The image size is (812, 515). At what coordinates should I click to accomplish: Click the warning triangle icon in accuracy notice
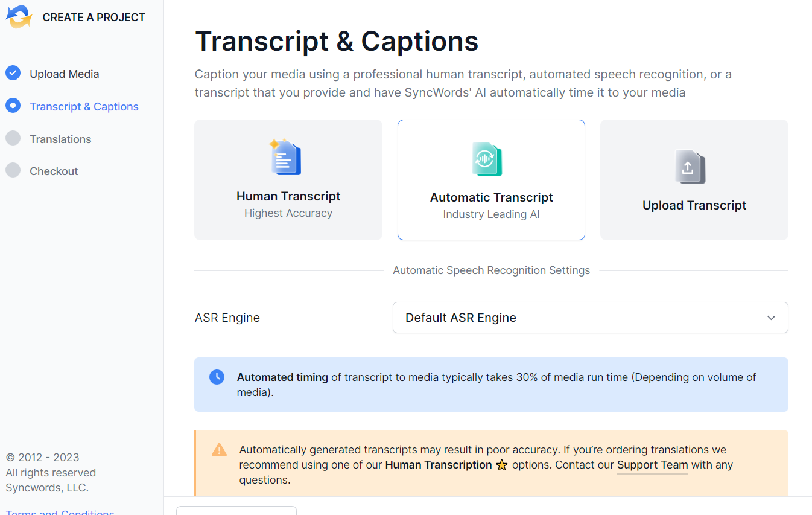coord(219,450)
